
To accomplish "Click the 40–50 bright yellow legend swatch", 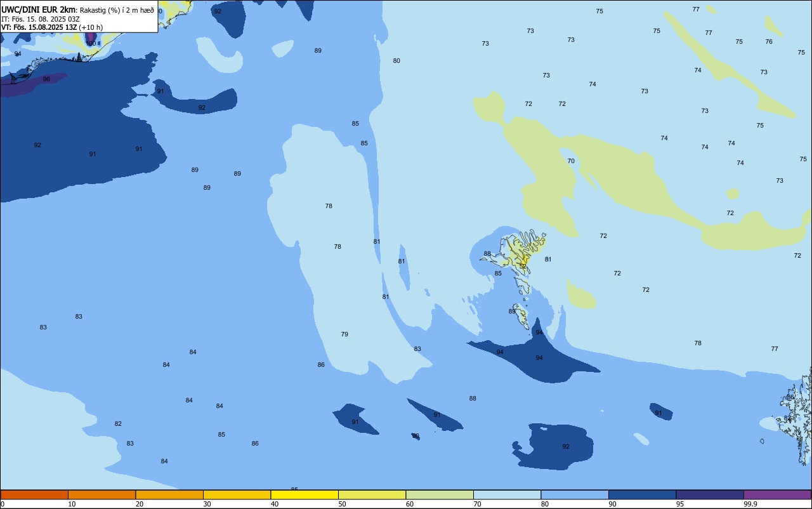I will click(304, 494).
